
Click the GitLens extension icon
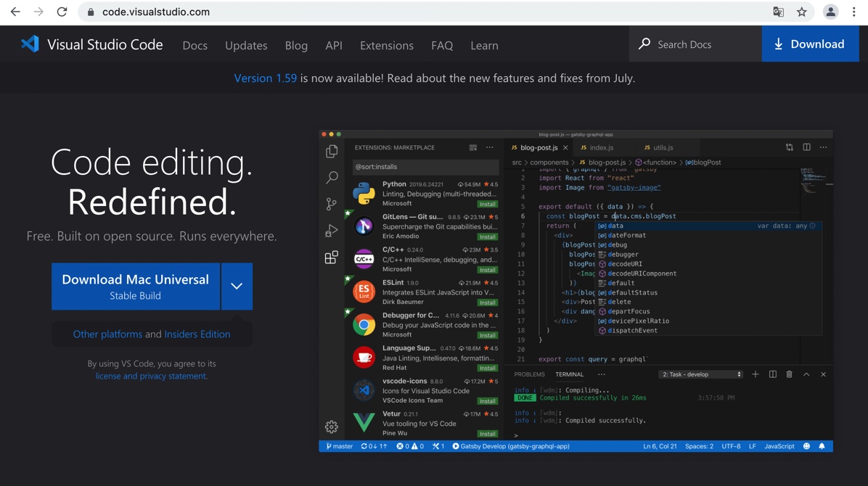pyautogui.click(x=364, y=226)
